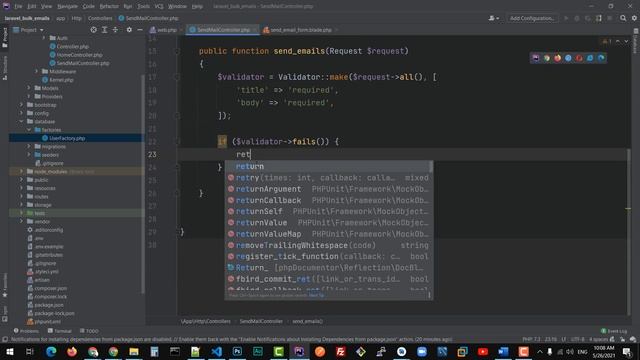Expand the Models folder
Image resolution: width=640 pixels, height=360 pixels.
29,88
